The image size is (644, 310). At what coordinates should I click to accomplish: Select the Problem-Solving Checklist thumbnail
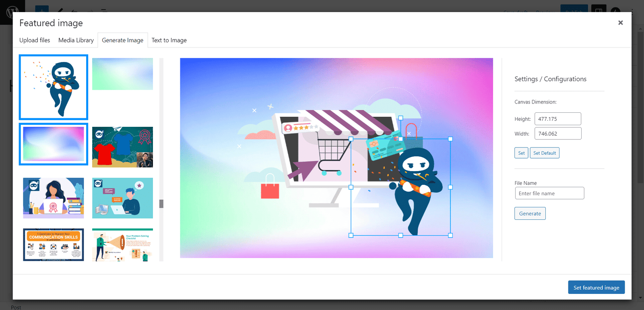tap(122, 245)
